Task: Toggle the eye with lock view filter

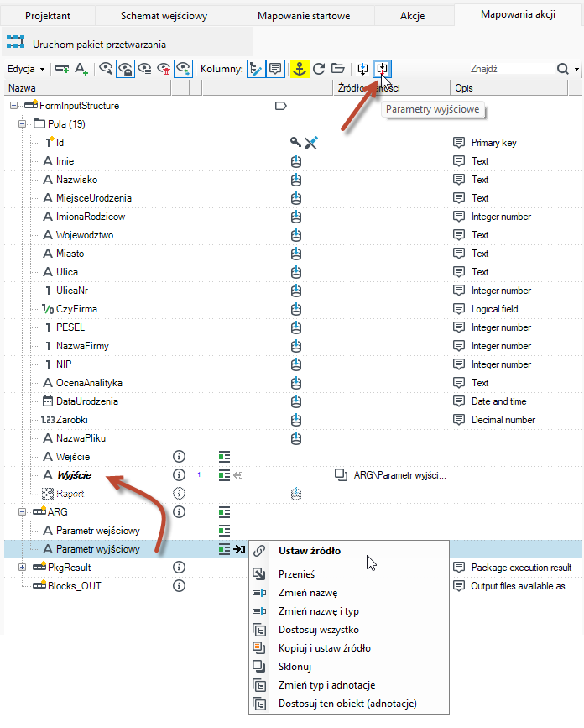Action: click(125, 69)
